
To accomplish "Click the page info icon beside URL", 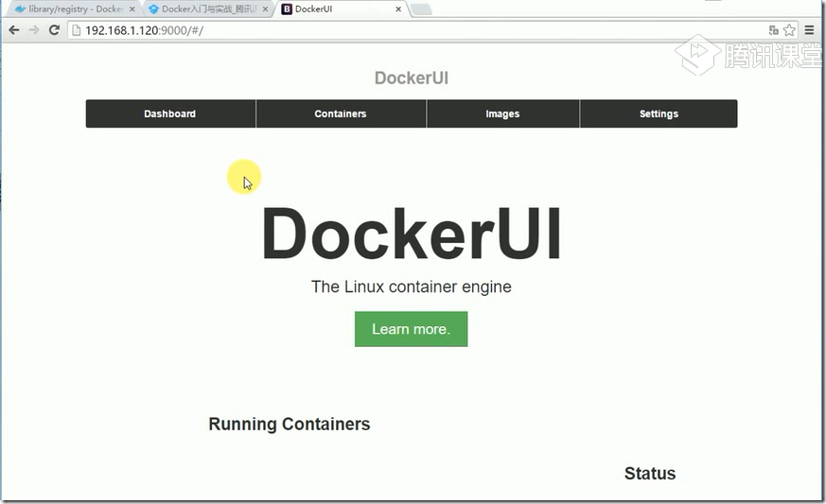I will (x=77, y=30).
